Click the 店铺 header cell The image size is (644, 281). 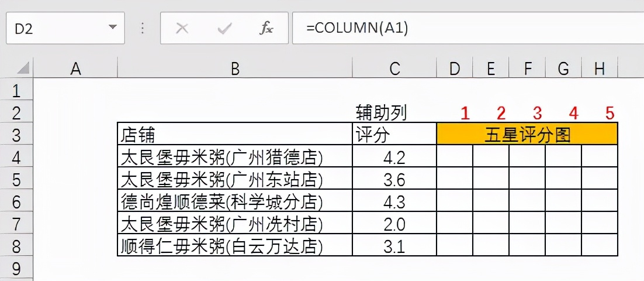pos(235,133)
